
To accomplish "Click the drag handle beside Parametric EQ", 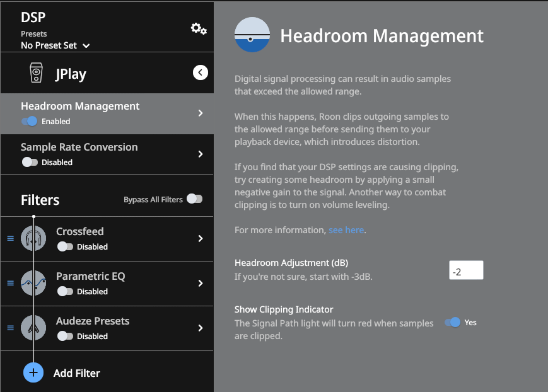I will point(9,283).
